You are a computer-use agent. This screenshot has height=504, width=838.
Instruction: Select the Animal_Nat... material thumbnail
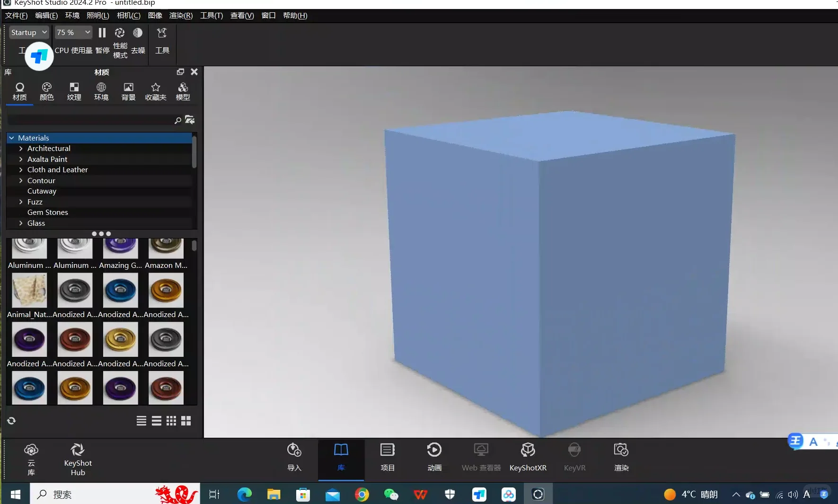click(29, 291)
